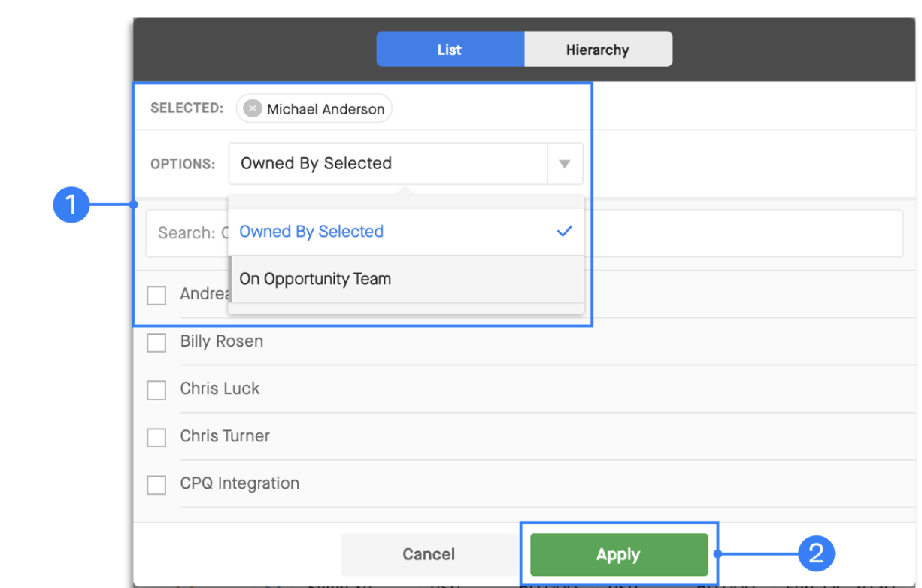Viewport: 922px width, 588px height.
Task: Click the Chris Luck name
Action: 220,389
